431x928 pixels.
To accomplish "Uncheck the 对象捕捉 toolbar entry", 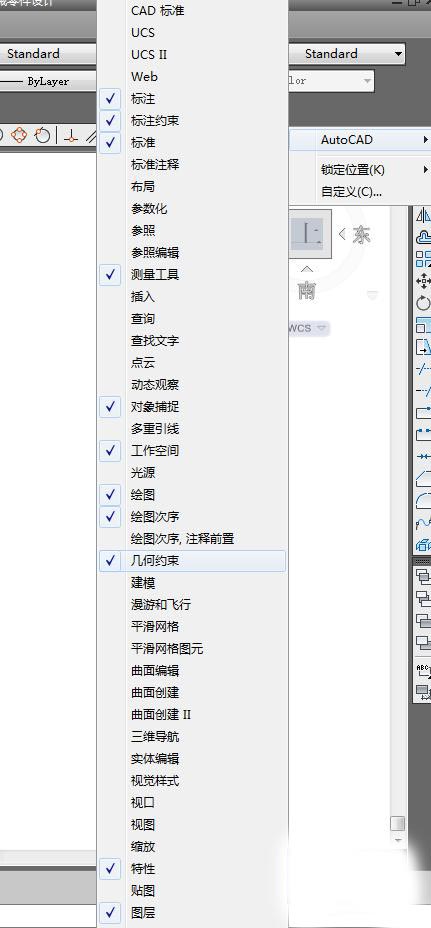I will (x=192, y=407).
